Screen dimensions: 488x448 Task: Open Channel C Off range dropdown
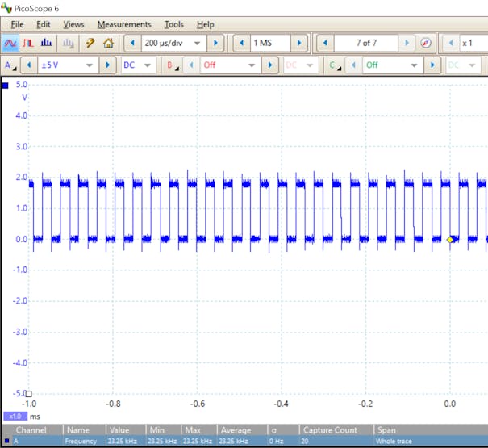click(414, 65)
